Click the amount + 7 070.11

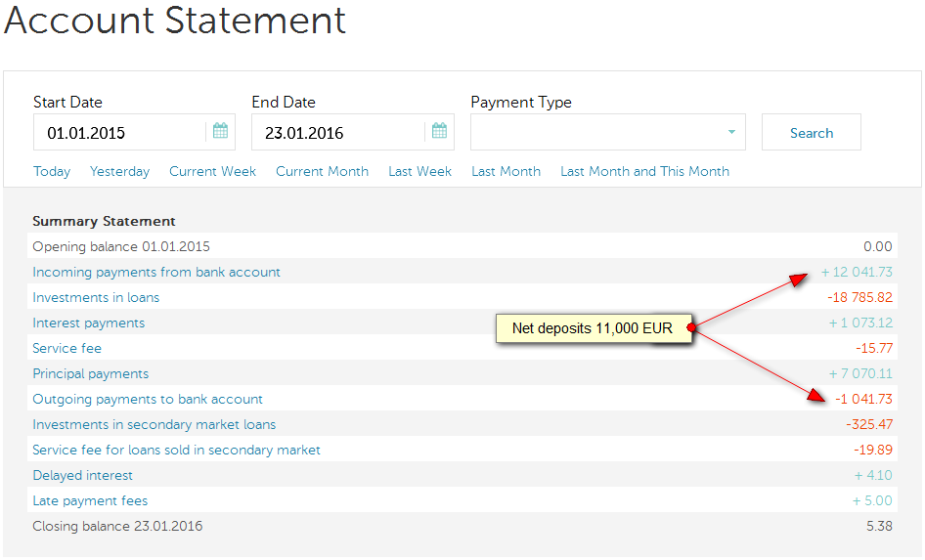click(x=860, y=373)
